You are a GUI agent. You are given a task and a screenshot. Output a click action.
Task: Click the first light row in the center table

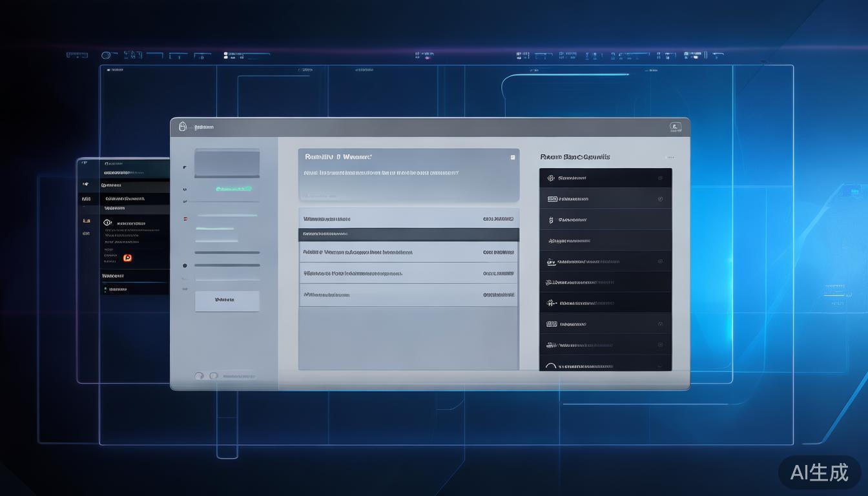408,219
